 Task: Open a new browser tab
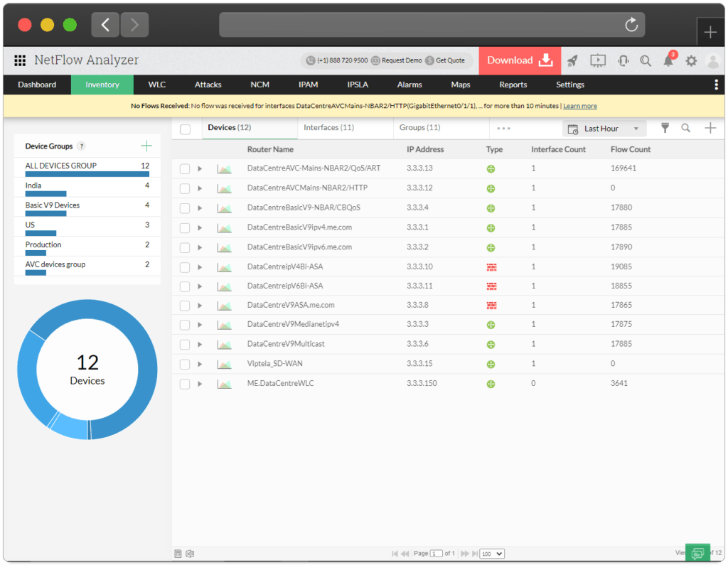point(710,32)
